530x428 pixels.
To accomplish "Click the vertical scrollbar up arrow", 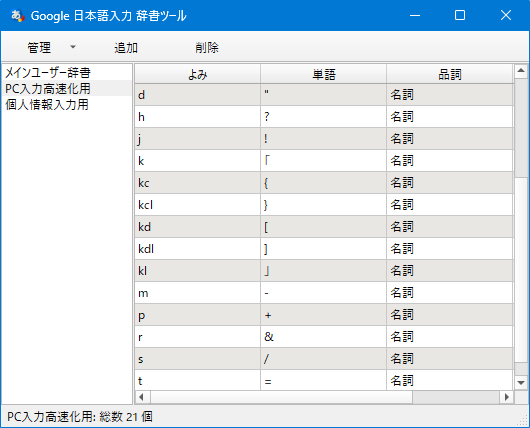I will pyautogui.click(x=521, y=71).
